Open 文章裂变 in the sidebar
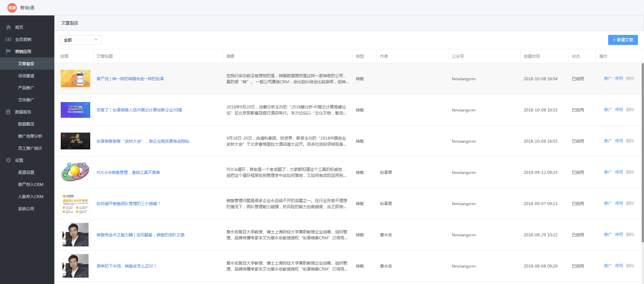Viewport: 644px width, 284px height. click(x=27, y=63)
